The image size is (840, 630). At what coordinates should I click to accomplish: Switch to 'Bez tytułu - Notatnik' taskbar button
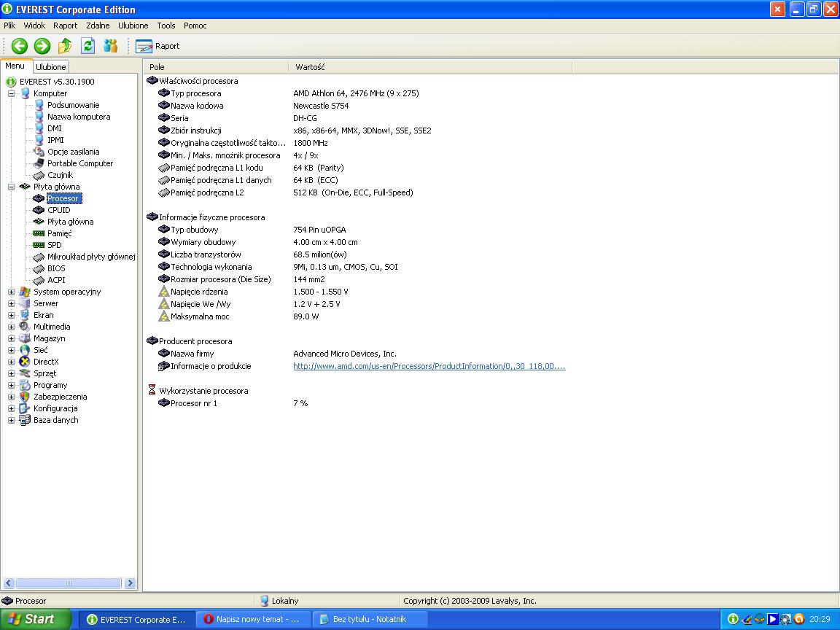click(x=369, y=619)
